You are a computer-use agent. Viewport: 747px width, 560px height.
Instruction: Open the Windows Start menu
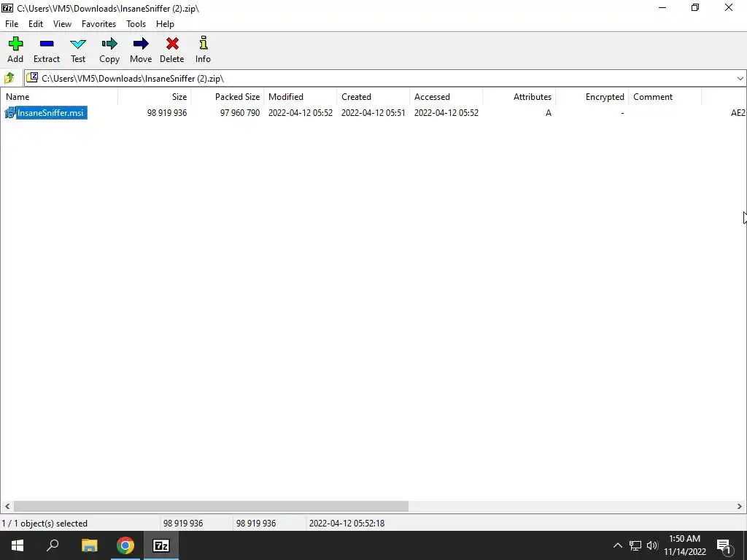(x=18, y=545)
